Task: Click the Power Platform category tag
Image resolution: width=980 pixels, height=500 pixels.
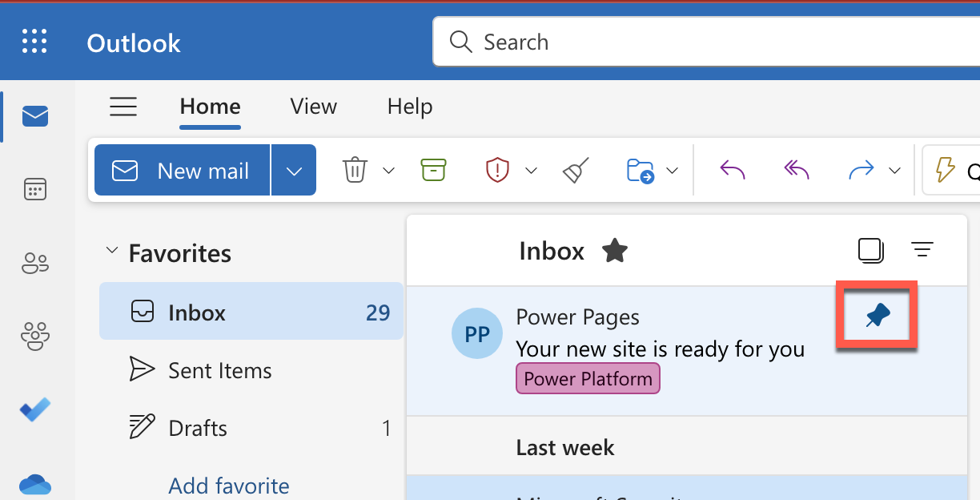Action: 588,379
